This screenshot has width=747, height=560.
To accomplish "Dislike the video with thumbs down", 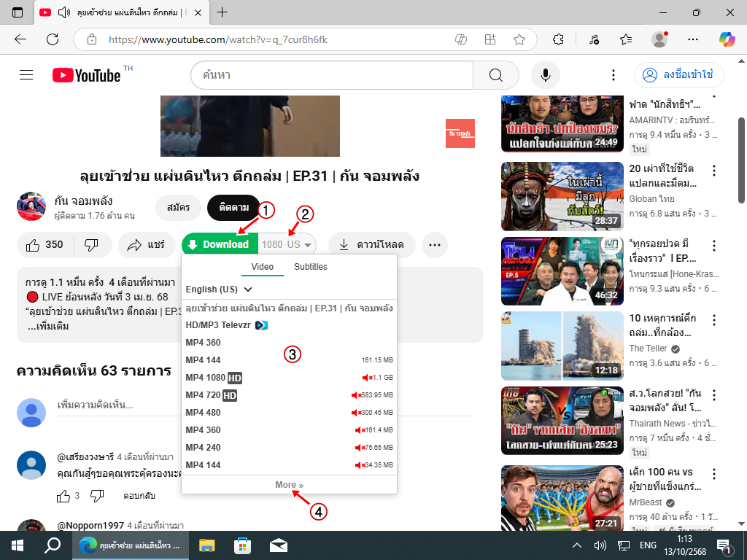I will (92, 245).
